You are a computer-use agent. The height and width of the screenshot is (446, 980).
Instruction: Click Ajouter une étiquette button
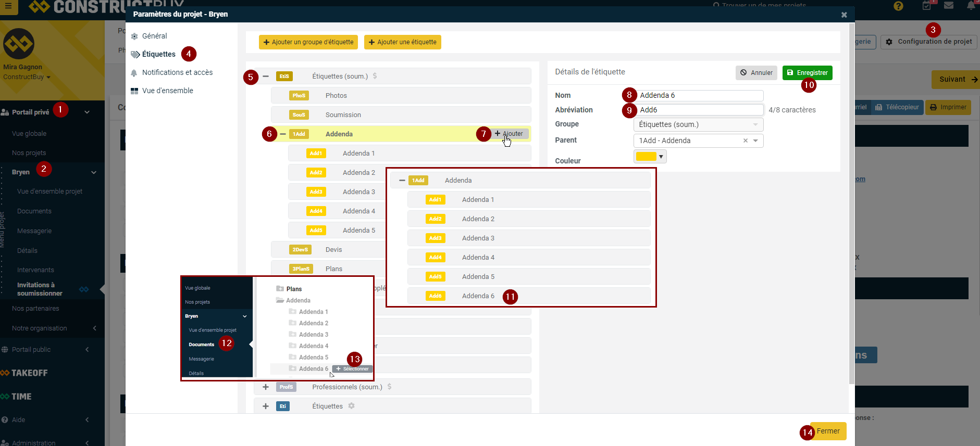tap(402, 42)
